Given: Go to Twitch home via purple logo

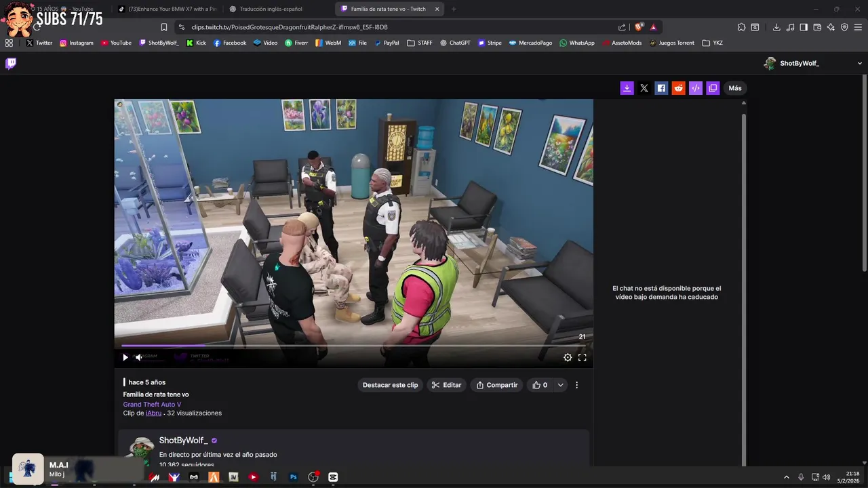Looking at the screenshot, I should 11,63.
